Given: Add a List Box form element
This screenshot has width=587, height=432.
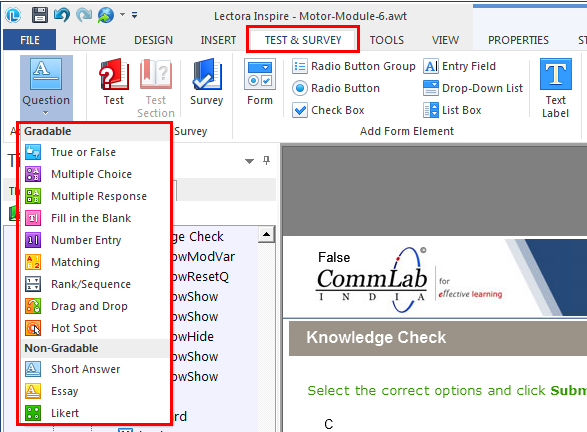Looking at the screenshot, I should coord(452,110).
